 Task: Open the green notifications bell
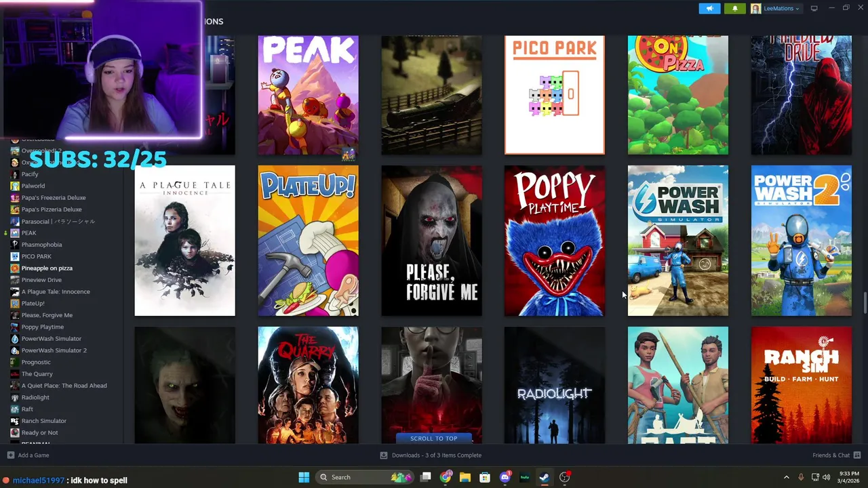click(x=735, y=8)
